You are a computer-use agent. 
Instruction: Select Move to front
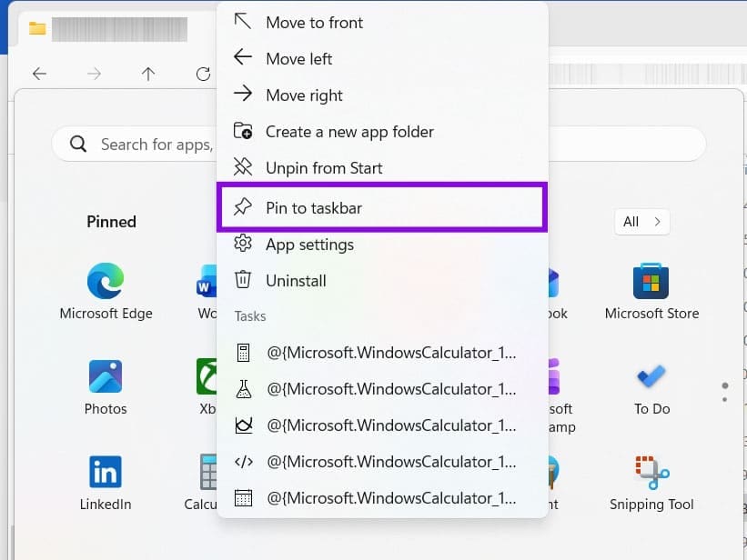[381, 23]
